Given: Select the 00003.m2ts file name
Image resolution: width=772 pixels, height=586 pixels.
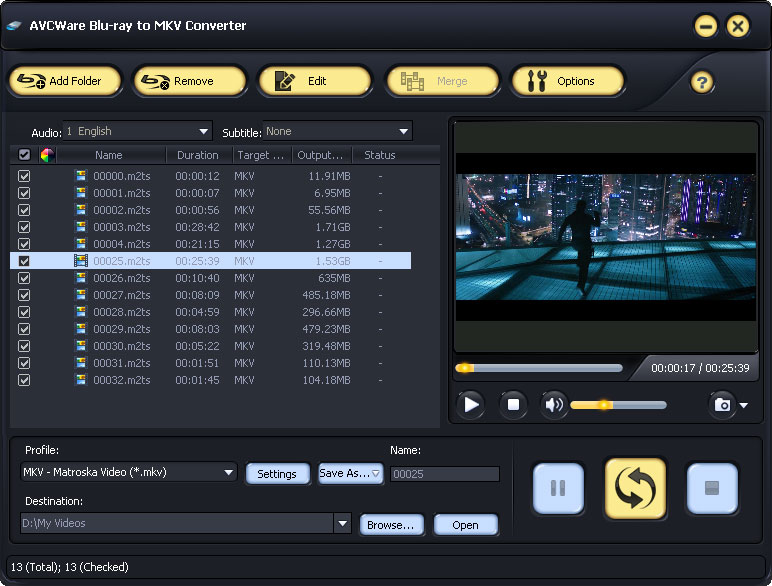Looking at the screenshot, I should 122,227.
